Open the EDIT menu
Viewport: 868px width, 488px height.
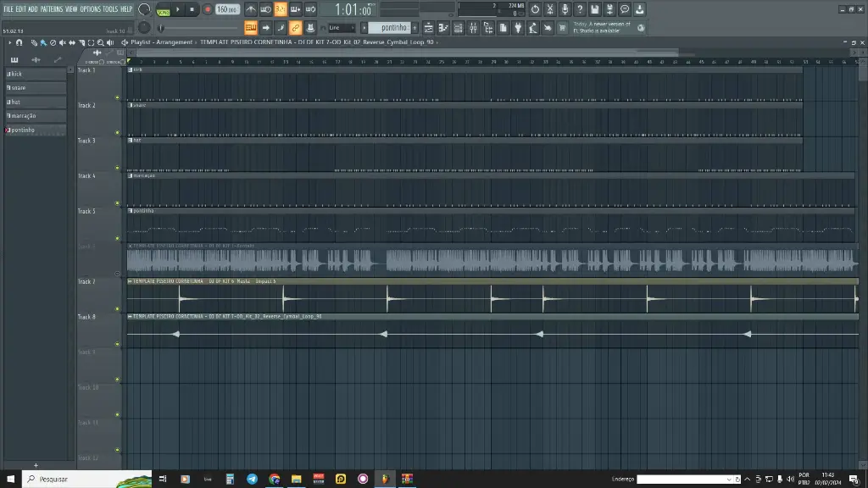tap(21, 9)
